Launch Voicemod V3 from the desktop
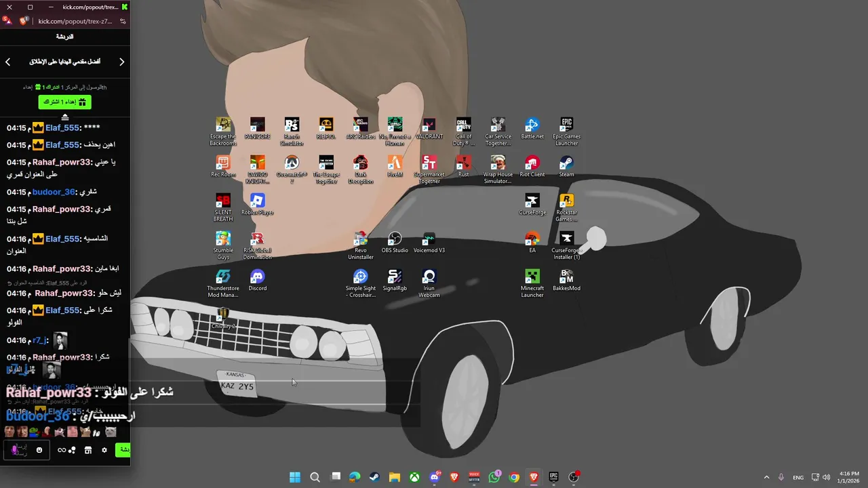Image resolution: width=868 pixels, height=488 pixels. [x=429, y=242]
